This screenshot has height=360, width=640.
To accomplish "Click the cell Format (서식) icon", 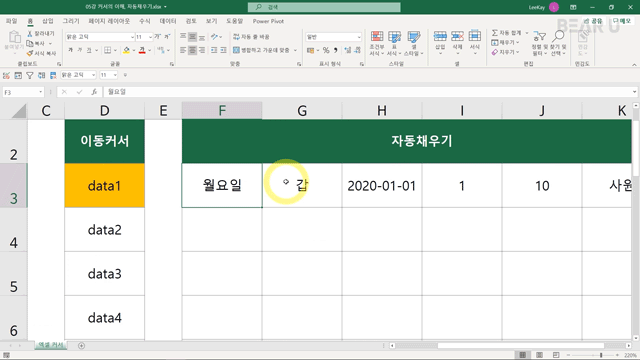I will point(474,36).
